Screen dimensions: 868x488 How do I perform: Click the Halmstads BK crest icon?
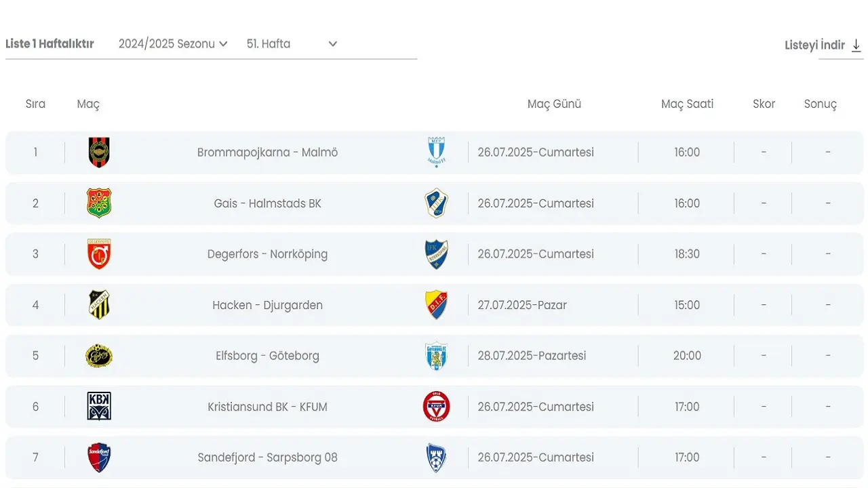[436, 203]
